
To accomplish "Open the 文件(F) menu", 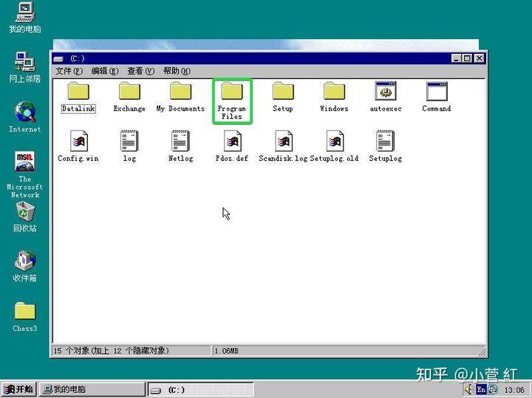I will point(69,71).
